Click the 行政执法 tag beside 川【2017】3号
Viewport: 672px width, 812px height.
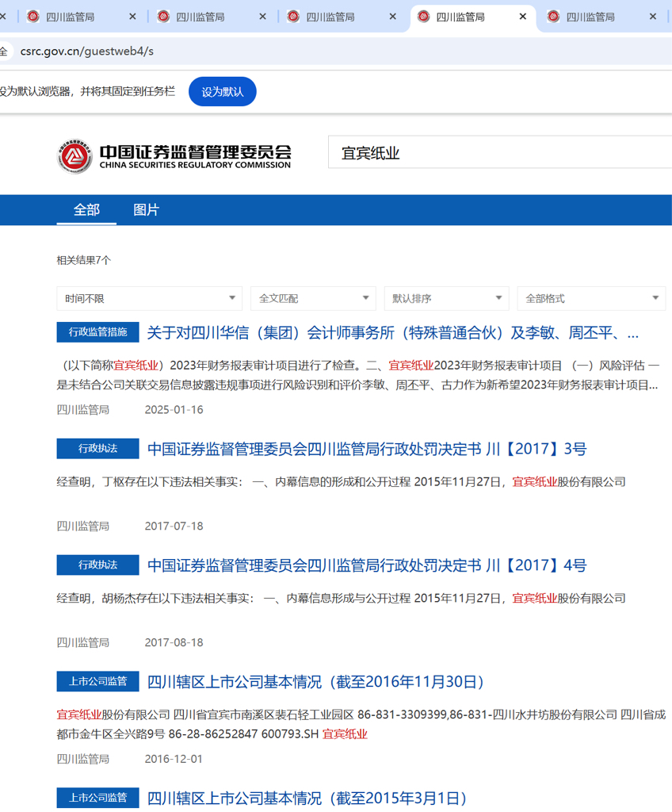coord(97,449)
